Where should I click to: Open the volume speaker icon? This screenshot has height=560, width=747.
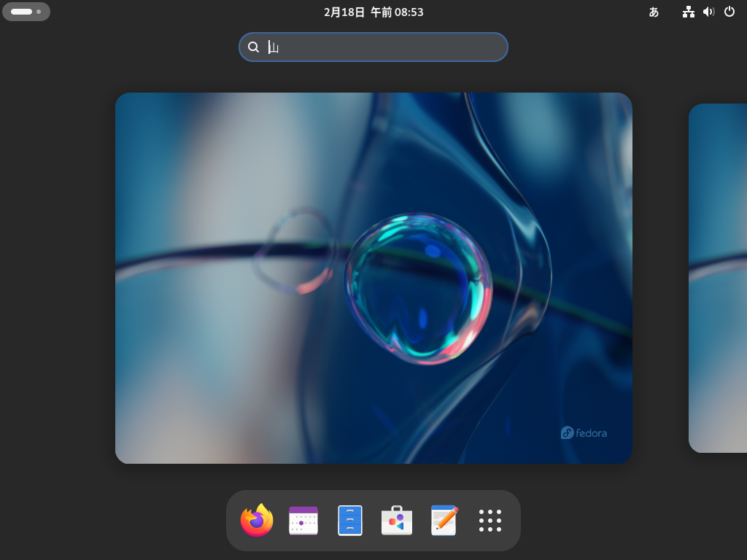(709, 12)
